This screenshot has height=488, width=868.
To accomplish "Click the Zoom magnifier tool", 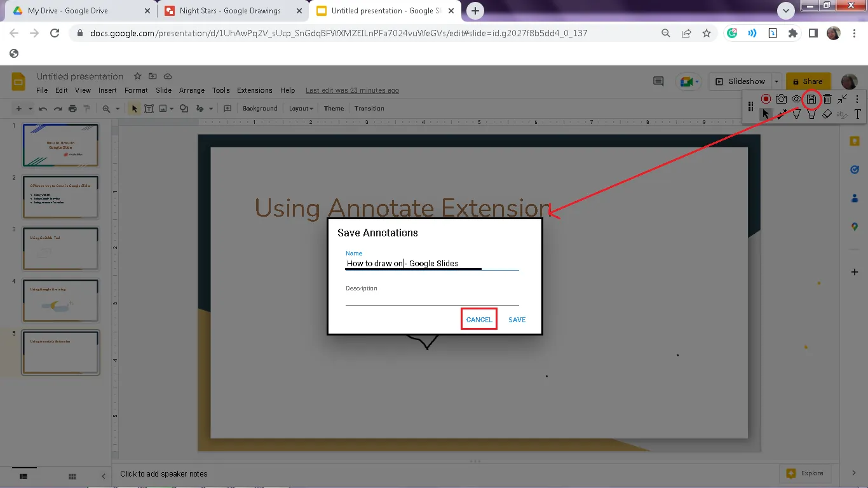I will pyautogui.click(x=106, y=109).
